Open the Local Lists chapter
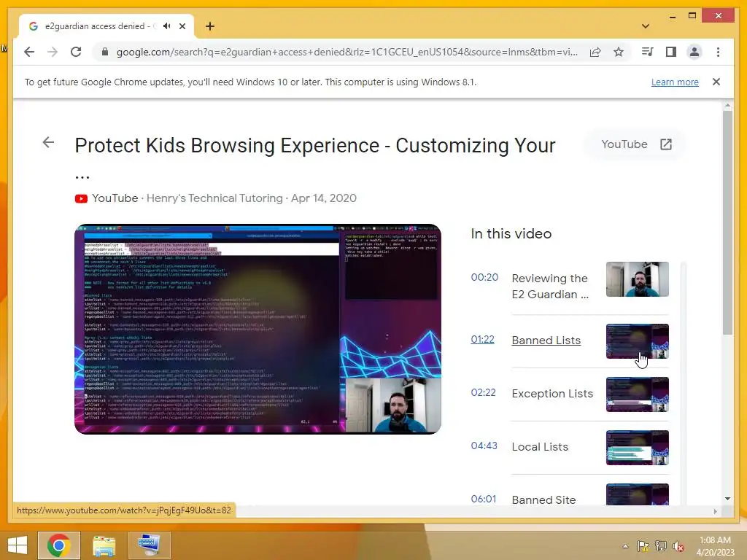 pyautogui.click(x=540, y=447)
